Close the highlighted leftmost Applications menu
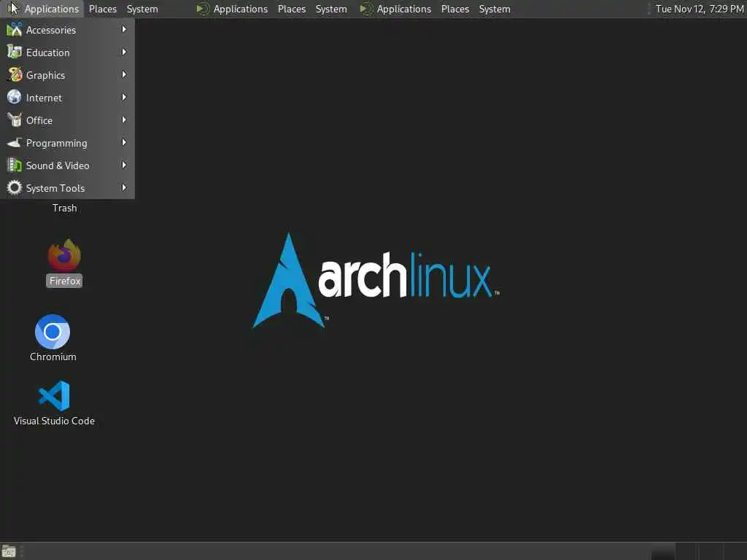747x560 pixels. tap(43, 9)
